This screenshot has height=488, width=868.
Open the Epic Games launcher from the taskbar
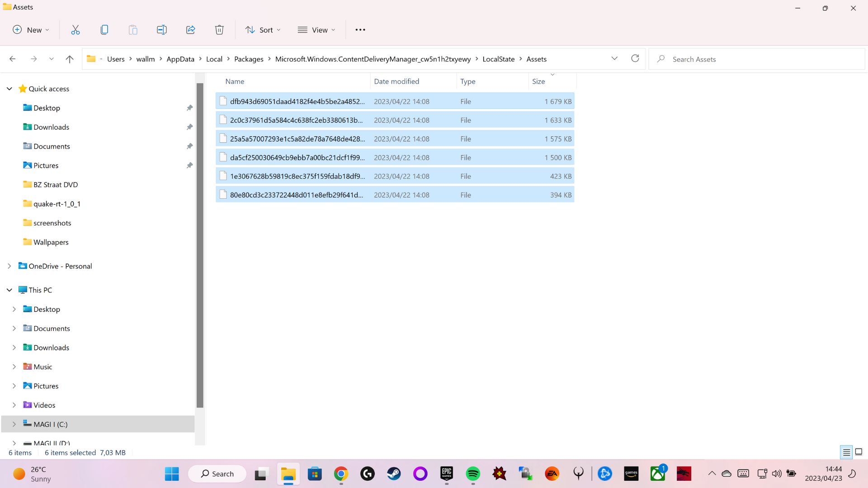click(446, 474)
